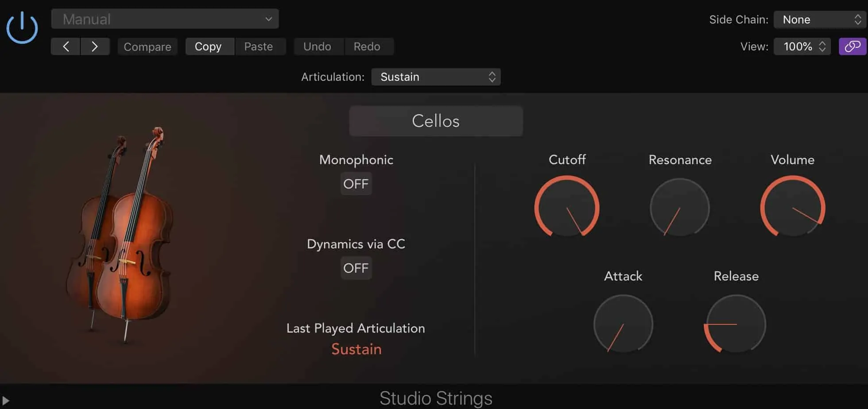Viewport: 868px width, 409px height.
Task: Click the Resonance knob
Action: 680,207
